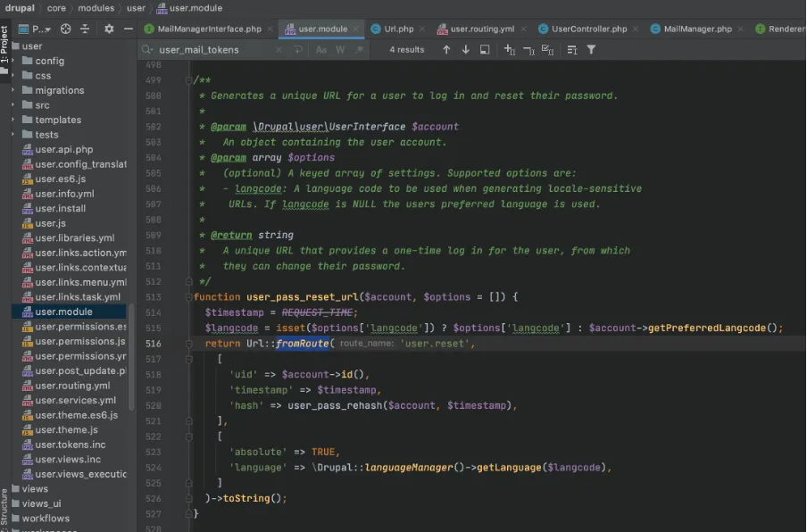Switch to Url.php tab
This screenshot has height=532, width=807.
click(x=398, y=29)
